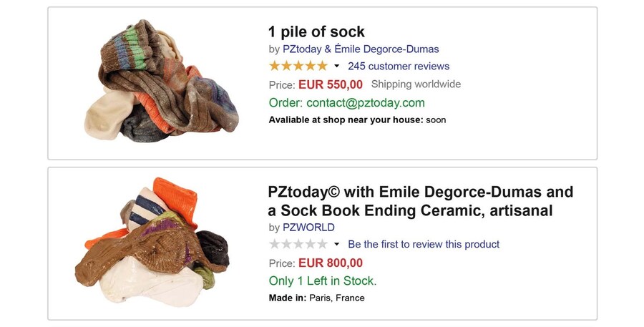Click 'Be the first to review this product'
Screen dimensions: 644x327
(x=424, y=245)
